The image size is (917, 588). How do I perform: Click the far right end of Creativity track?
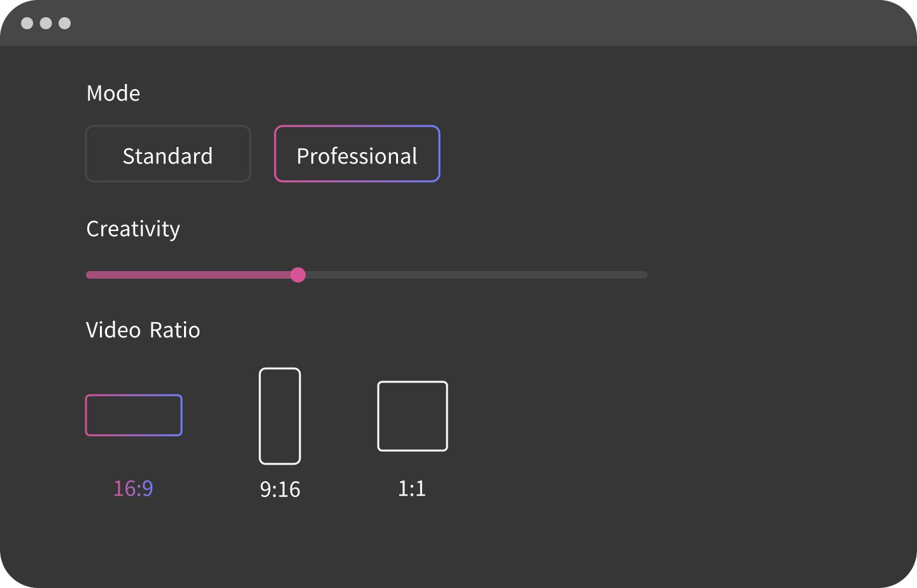coord(644,275)
